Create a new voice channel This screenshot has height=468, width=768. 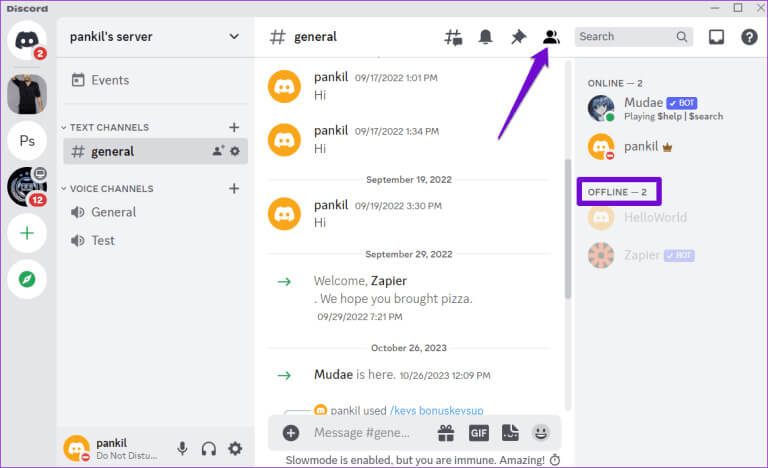tap(234, 189)
